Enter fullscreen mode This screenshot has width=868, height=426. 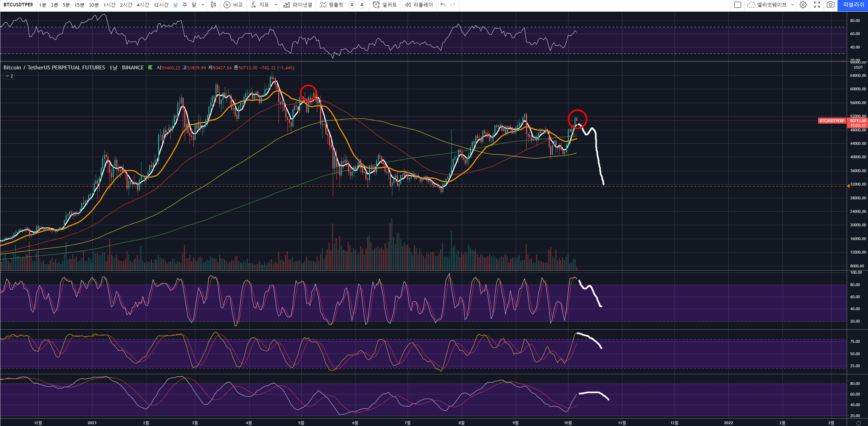(817, 5)
